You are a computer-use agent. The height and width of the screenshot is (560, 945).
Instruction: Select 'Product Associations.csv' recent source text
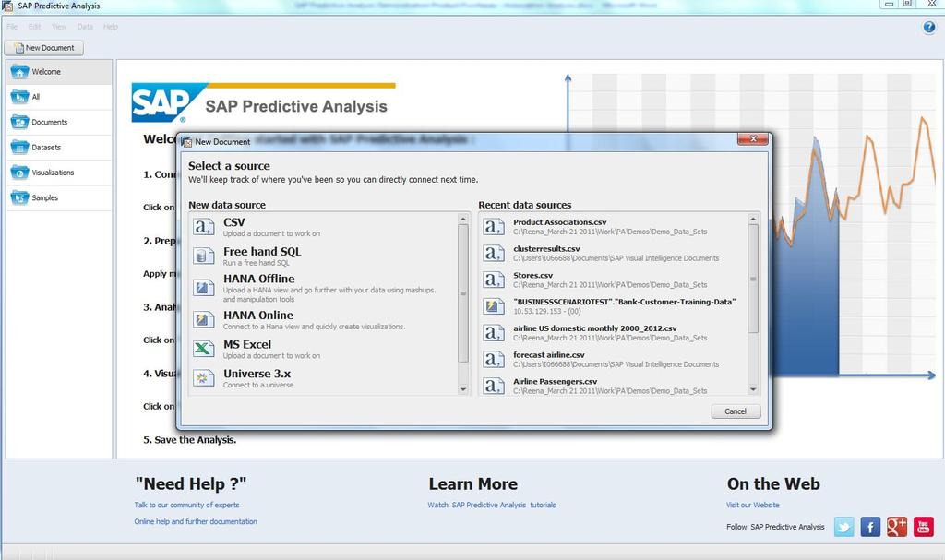[x=560, y=222]
